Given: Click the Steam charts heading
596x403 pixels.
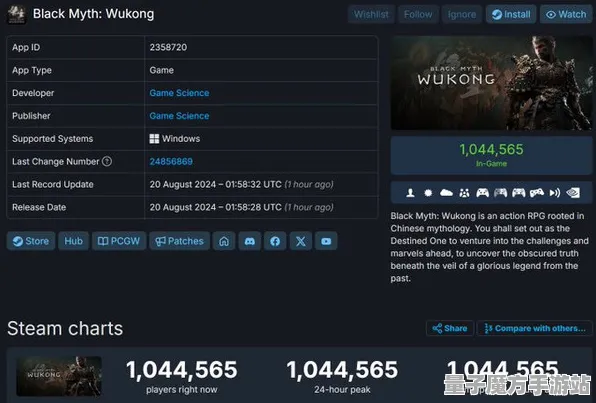Looking at the screenshot, I should tap(65, 328).
